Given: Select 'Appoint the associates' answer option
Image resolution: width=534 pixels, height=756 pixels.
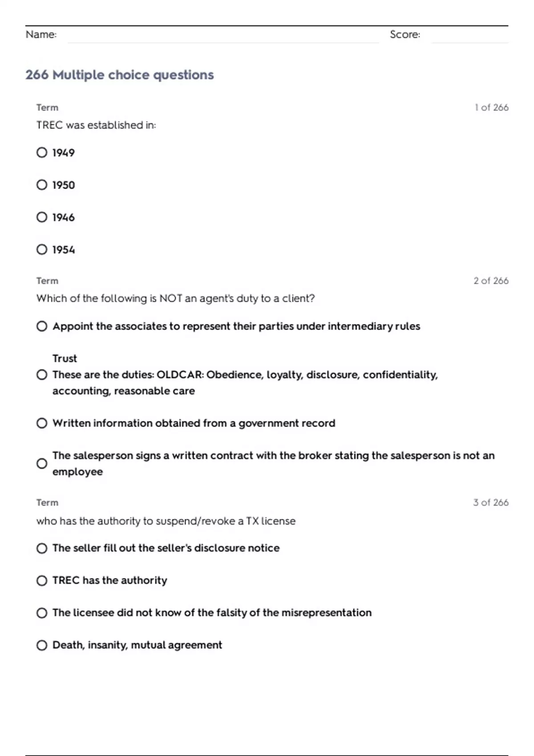Looking at the screenshot, I should tap(42, 326).
